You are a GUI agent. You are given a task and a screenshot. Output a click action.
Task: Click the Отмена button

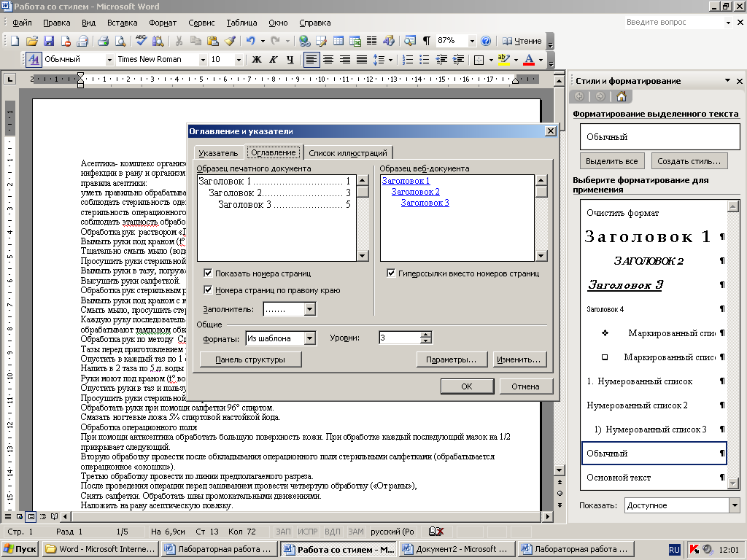pyautogui.click(x=525, y=386)
